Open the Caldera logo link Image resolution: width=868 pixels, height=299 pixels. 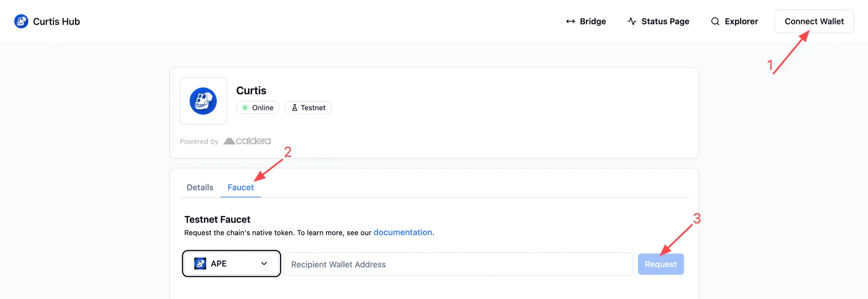(247, 141)
